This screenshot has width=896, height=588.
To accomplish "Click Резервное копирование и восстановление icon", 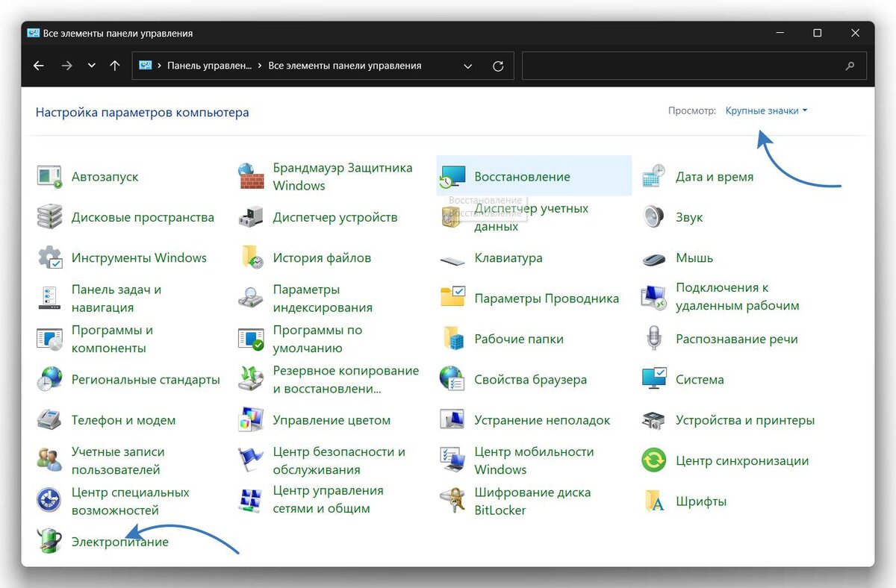I will (251, 379).
